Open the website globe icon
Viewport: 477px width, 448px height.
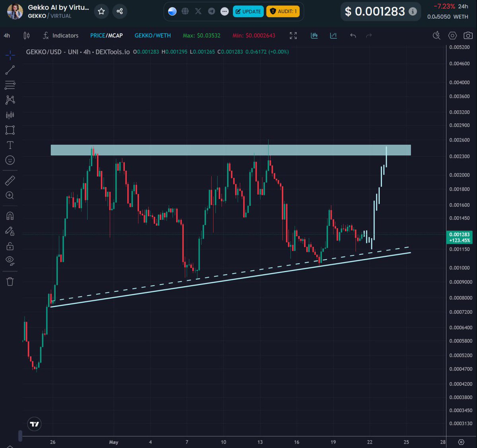185,12
